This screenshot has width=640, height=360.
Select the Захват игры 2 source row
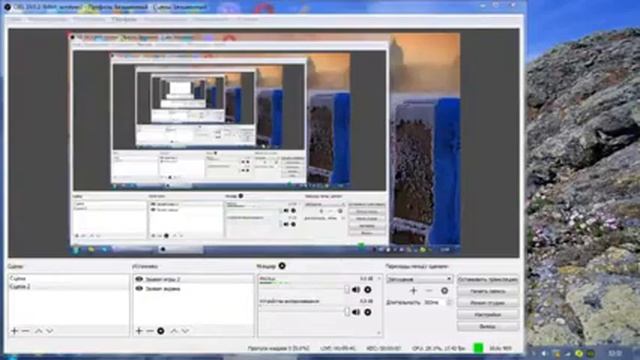tap(193, 279)
